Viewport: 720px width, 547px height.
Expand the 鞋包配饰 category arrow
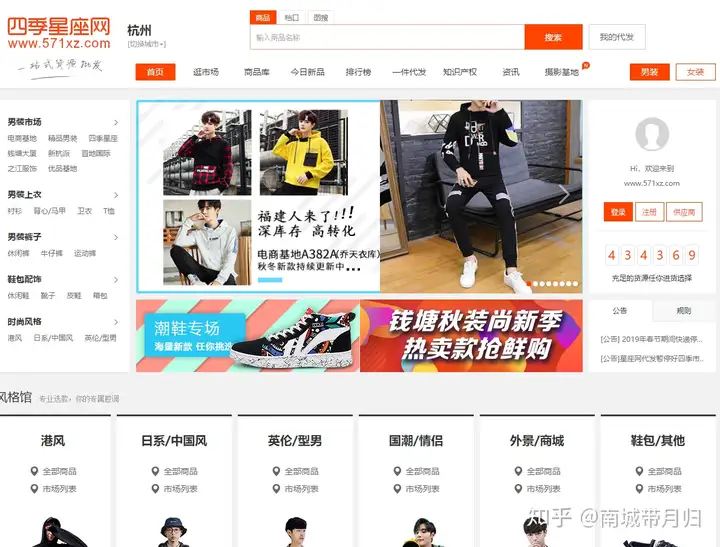click(x=116, y=279)
